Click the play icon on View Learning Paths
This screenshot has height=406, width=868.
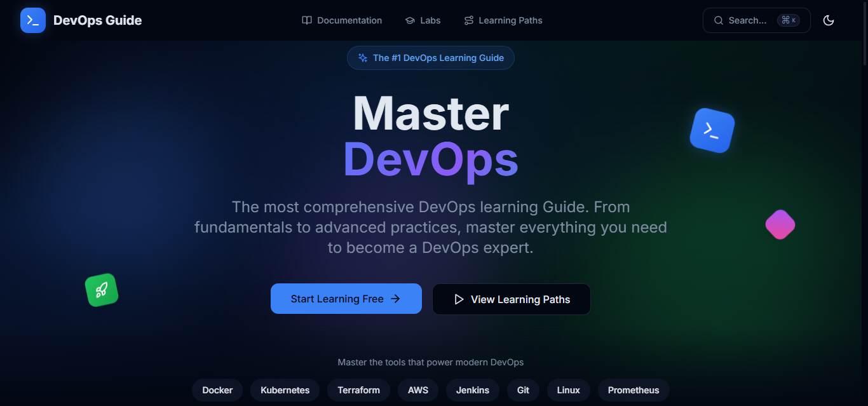click(459, 299)
